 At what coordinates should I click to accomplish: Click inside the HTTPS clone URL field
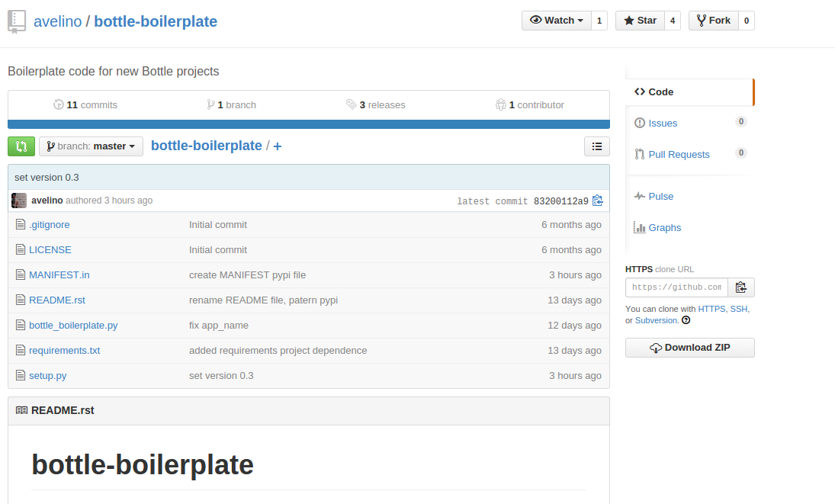(x=677, y=287)
